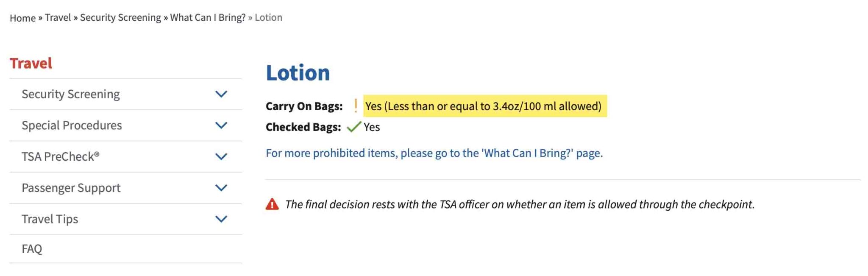Screen dimensions: 868x276
Task: Open 'What Can I Bring?' breadcrumb
Action: (208, 18)
